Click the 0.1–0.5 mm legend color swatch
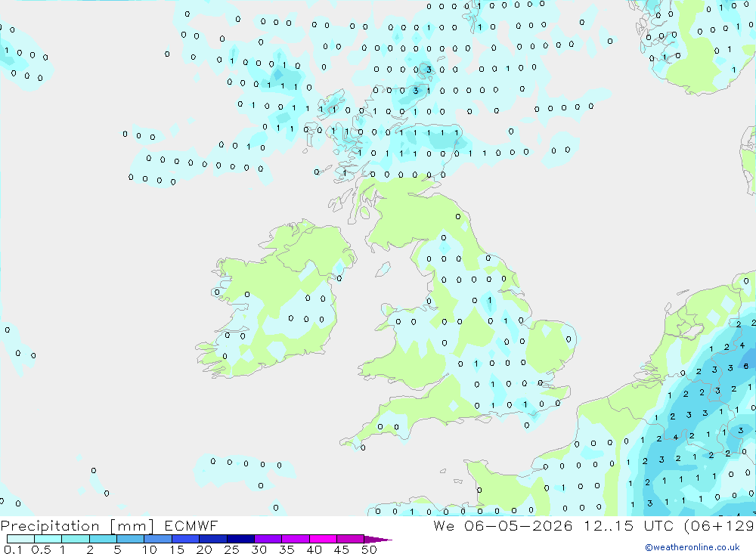 [20, 539]
